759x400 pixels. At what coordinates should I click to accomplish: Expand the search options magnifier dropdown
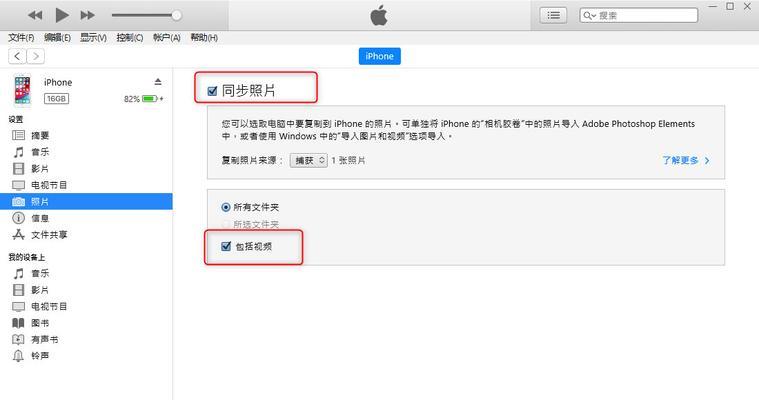tap(589, 15)
